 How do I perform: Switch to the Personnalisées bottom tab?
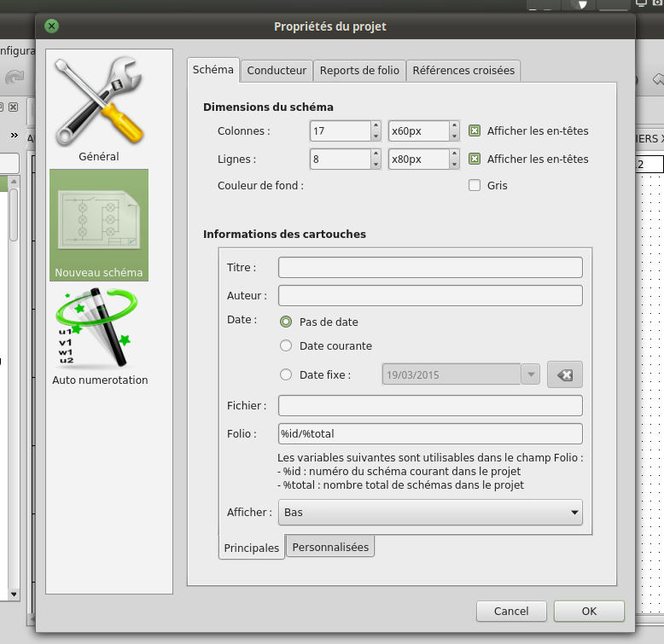tap(330, 547)
